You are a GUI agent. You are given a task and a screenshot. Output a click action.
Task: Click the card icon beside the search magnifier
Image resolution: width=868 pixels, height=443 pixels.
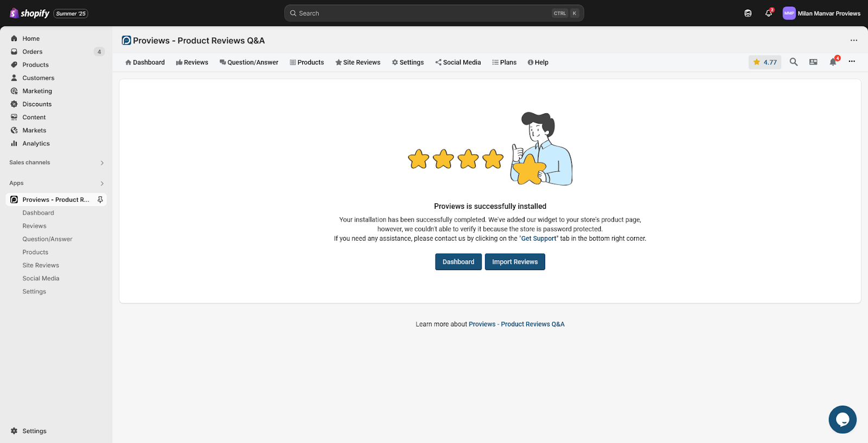click(x=813, y=62)
